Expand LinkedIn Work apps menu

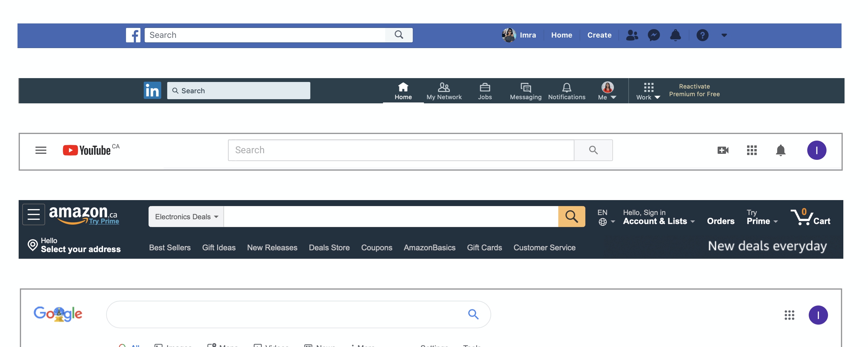coord(648,91)
